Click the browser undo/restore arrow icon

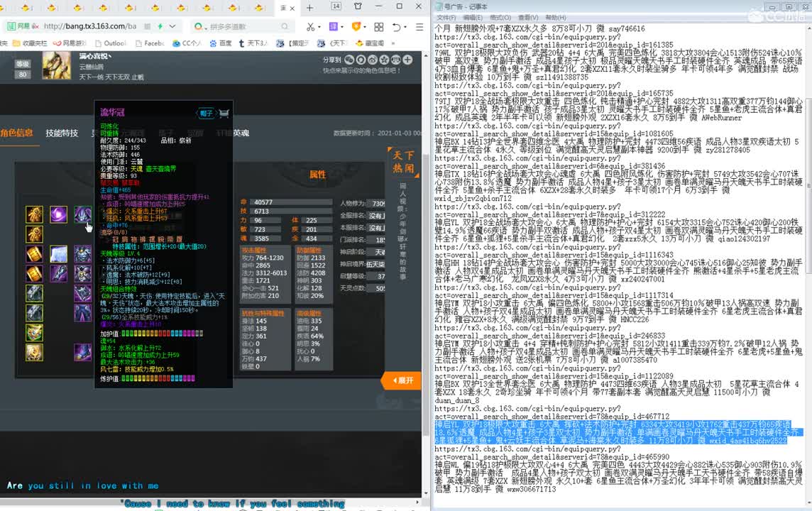tap(397, 27)
